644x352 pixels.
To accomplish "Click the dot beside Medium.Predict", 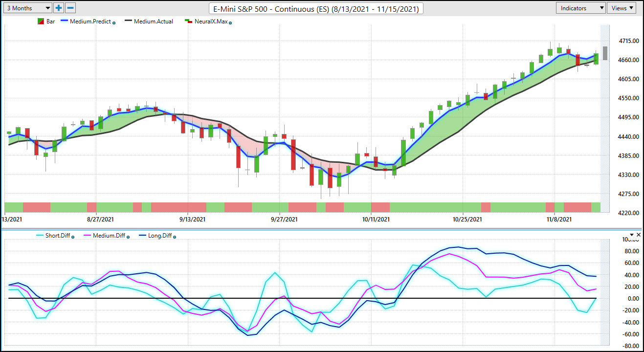I will (114, 22).
